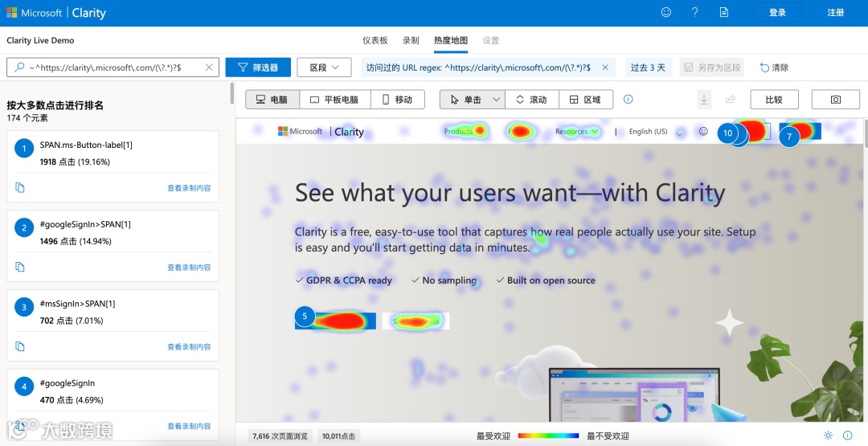Screen dimensions: 868x446
Task: Open the 设置 settings tab
Action: click(x=490, y=40)
